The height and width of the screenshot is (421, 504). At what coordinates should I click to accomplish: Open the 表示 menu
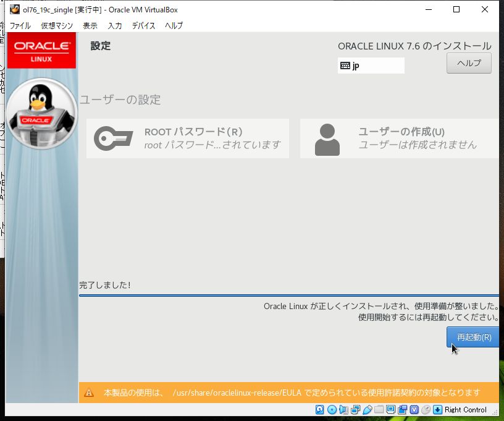(x=90, y=25)
